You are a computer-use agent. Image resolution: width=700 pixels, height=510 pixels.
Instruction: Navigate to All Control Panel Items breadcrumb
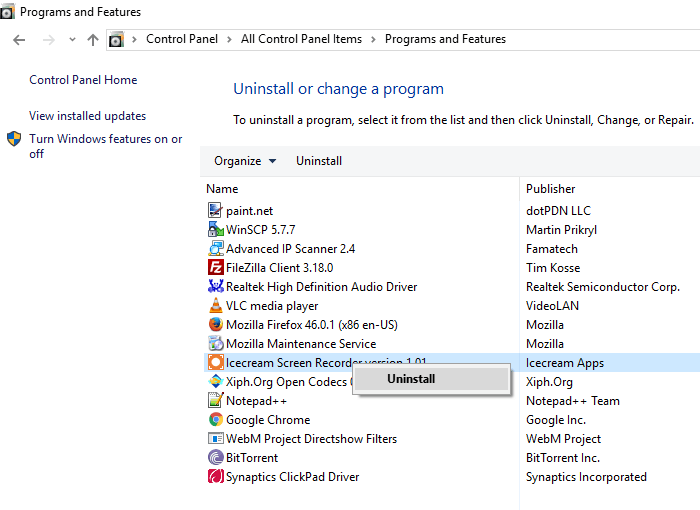point(301,39)
